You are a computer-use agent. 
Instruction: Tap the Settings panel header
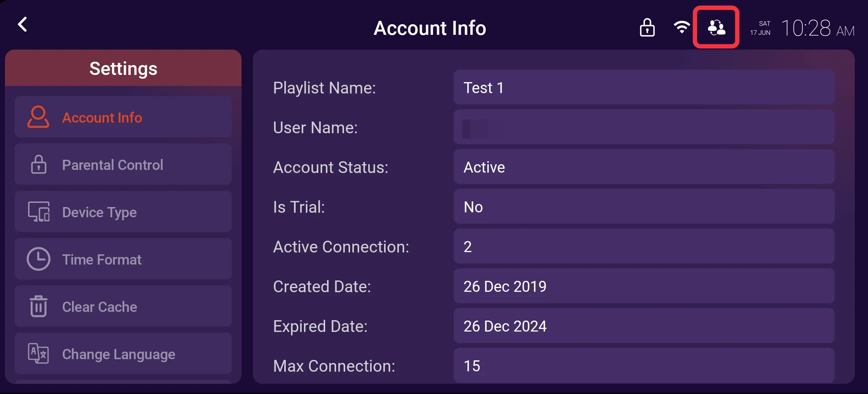pos(123,68)
